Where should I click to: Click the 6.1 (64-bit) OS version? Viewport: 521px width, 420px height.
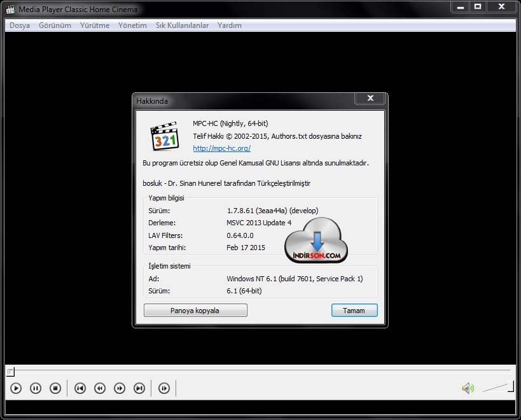pos(244,291)
